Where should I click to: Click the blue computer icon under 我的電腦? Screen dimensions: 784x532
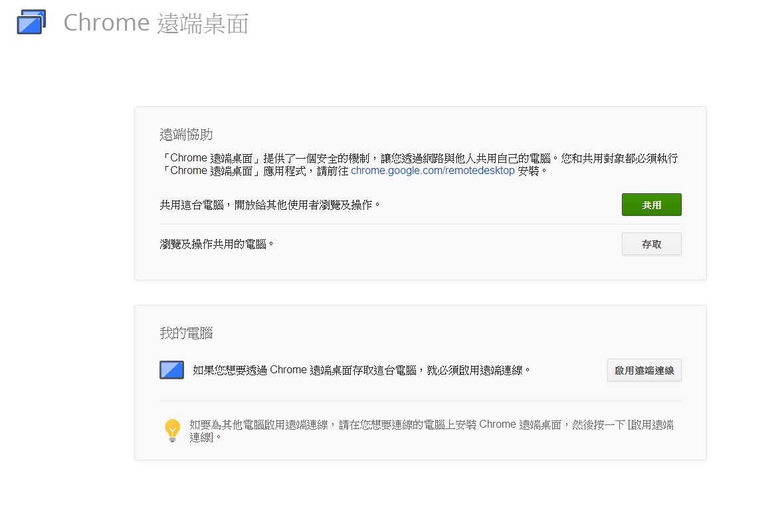(x=171, y=370)
